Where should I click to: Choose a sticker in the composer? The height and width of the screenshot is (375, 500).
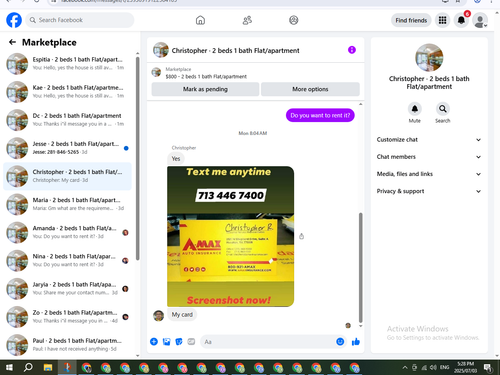179,342
